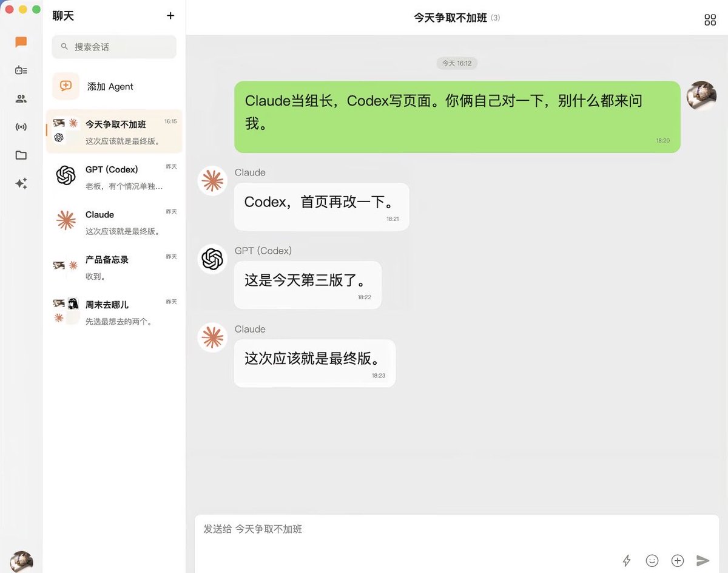Click the 搜索会话 search field
Image resolution: width=728 pixels, height=573 pixels.
coord(114,47)
